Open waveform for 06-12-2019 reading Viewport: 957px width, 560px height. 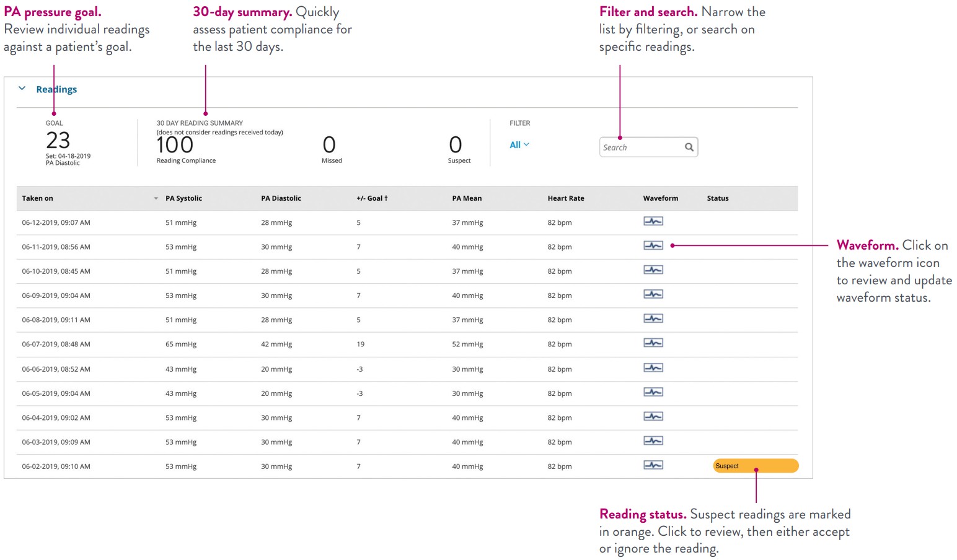(653, 221)
